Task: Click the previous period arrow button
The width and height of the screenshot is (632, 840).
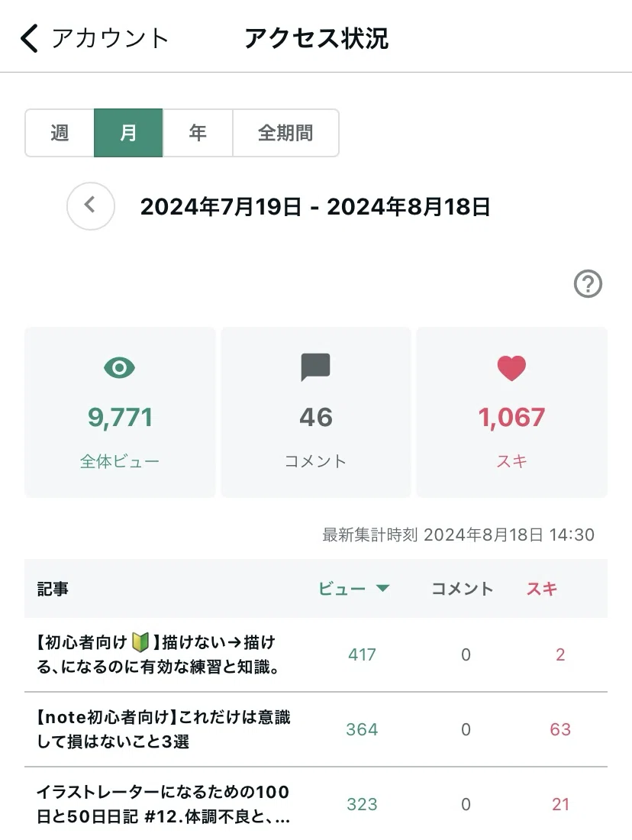Action: pos(91,206)
